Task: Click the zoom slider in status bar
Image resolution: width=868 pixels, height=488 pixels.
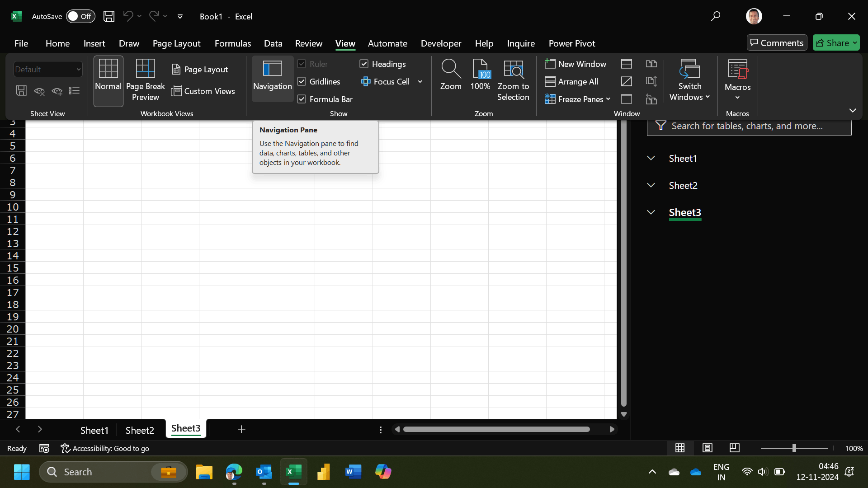Action: coord(794,448)
